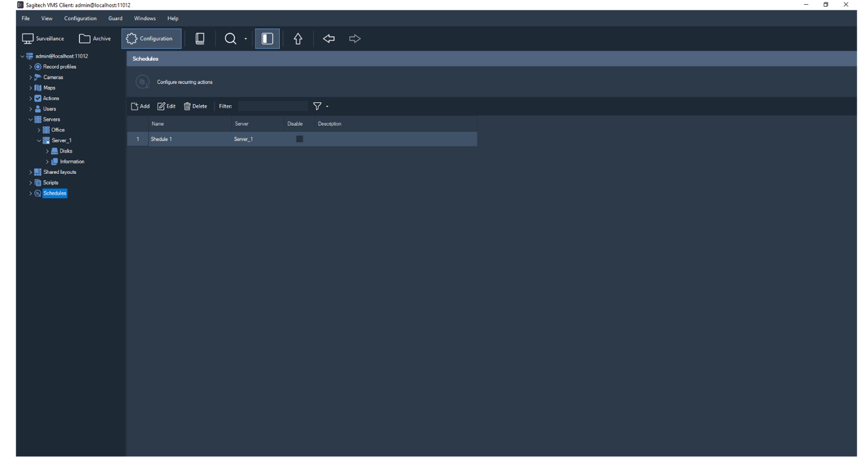Go back with the left arrow icon
Viewport: 868px width, 457px height.
329,39
